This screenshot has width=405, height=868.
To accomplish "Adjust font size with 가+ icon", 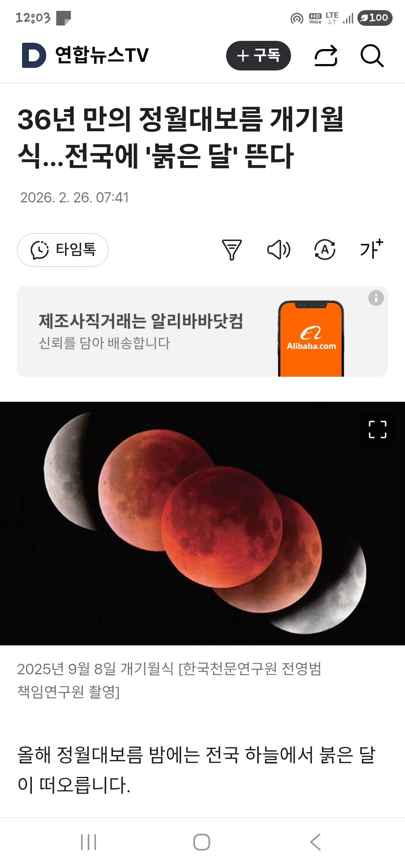I will [x=372, y=249].
